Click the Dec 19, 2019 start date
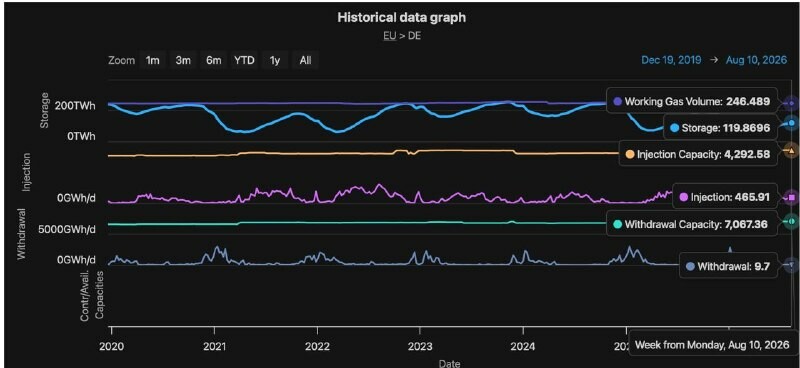800x368 pixels. pos(671,60)
